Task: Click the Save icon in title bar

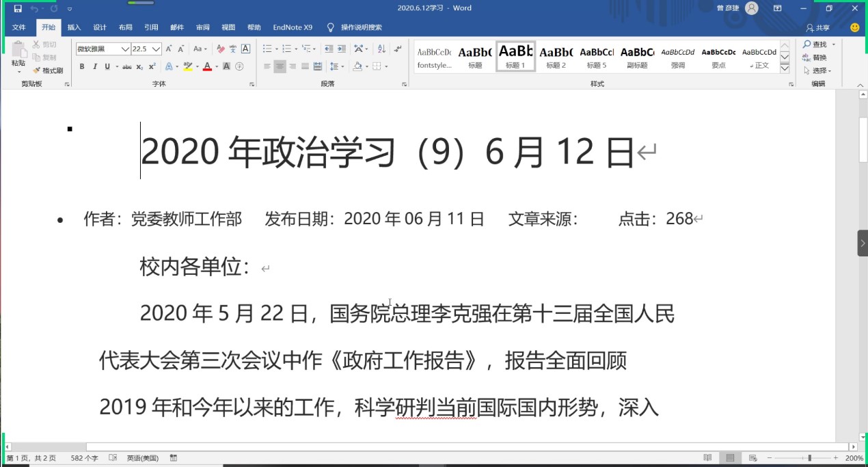Action: coord(18,9)
